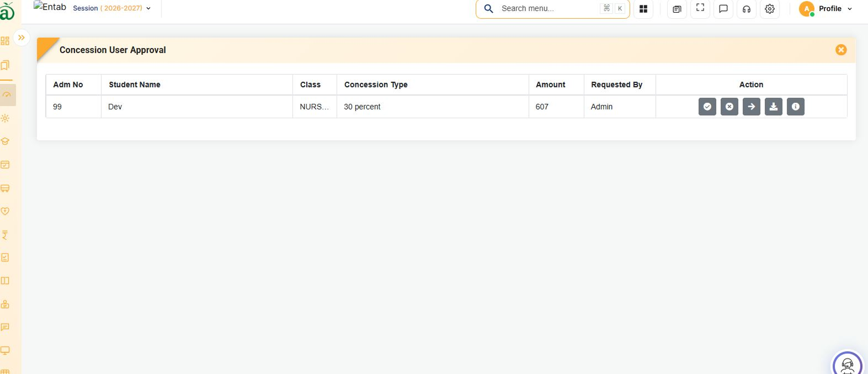Click the news/notes icon in the top bar

click(x=677, y=9)
